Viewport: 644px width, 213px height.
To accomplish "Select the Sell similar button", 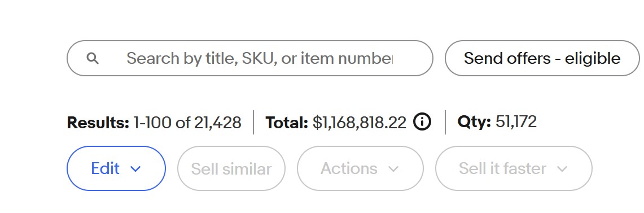I will point(231,168).
